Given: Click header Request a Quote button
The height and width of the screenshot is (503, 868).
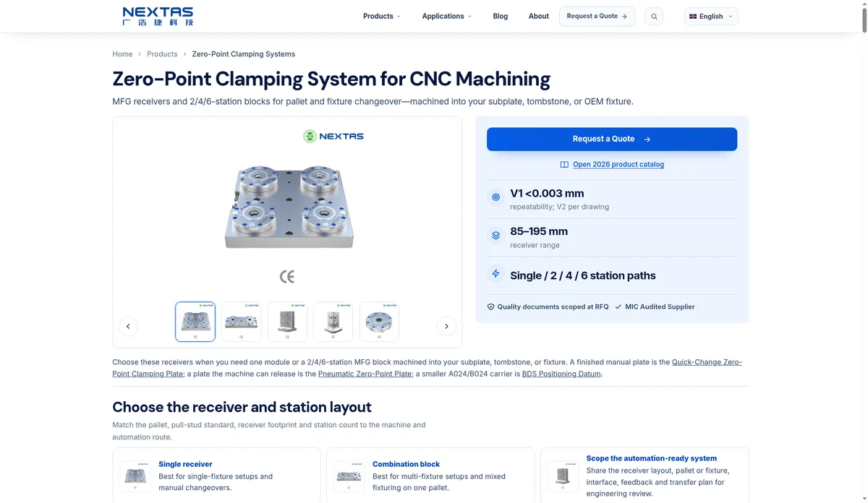Looking at the screenshot, I should 597,17.
